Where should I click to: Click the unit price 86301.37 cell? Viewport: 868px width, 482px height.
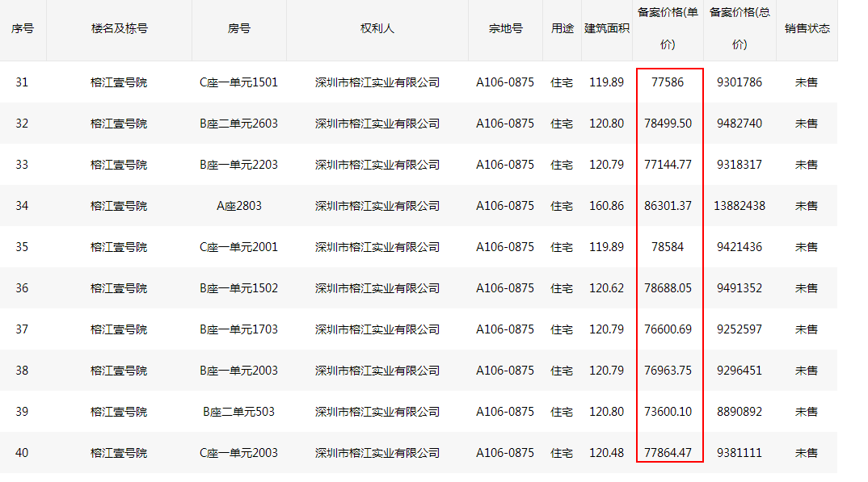pyautogui.click(x=668, y=206)
